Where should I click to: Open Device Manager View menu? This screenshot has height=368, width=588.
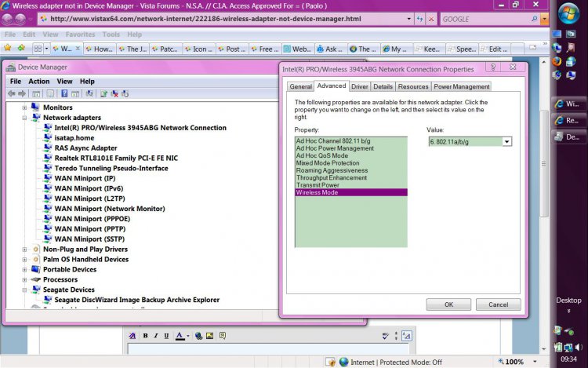(64, 82)
